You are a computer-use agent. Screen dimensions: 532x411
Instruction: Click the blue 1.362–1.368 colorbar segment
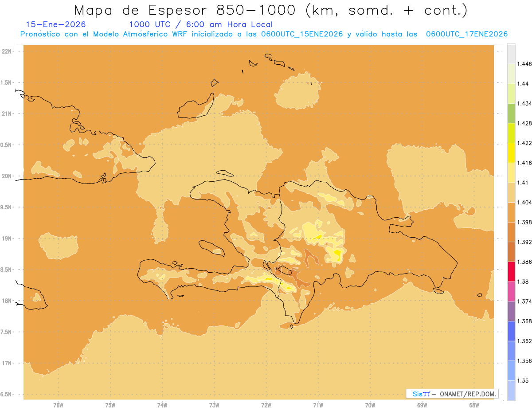point(511,331)
